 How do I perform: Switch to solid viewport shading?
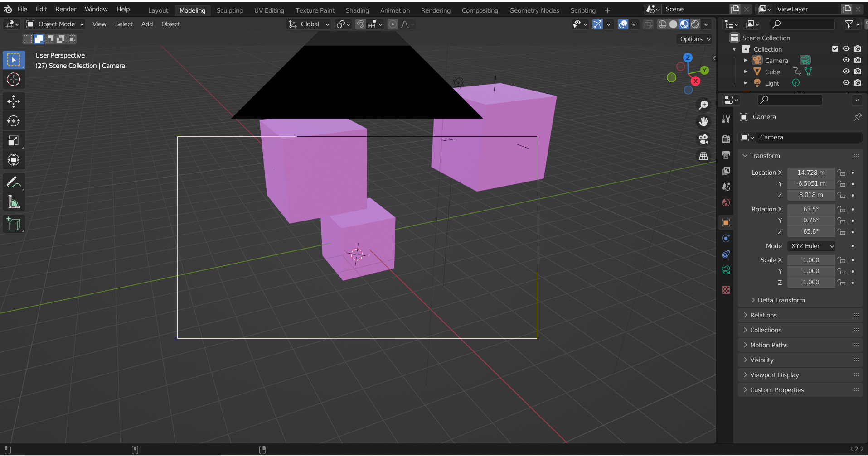point(673,24)
